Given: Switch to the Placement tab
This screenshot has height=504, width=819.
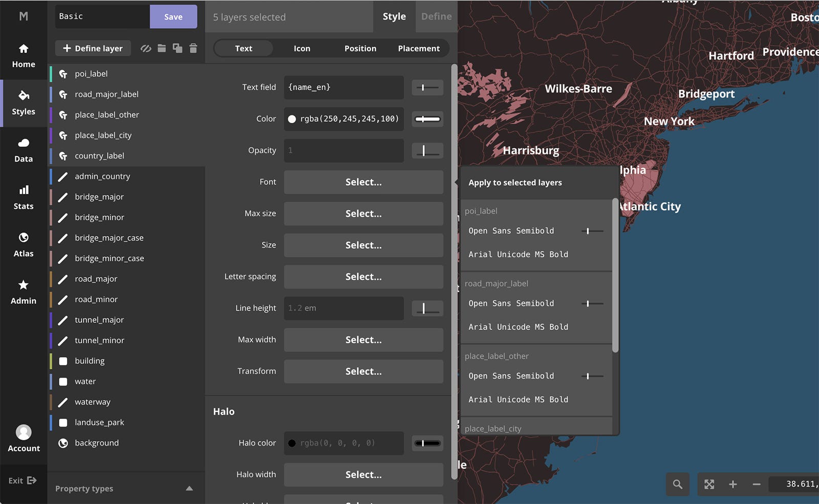Looking at the screenshot, I should [419, 48].
